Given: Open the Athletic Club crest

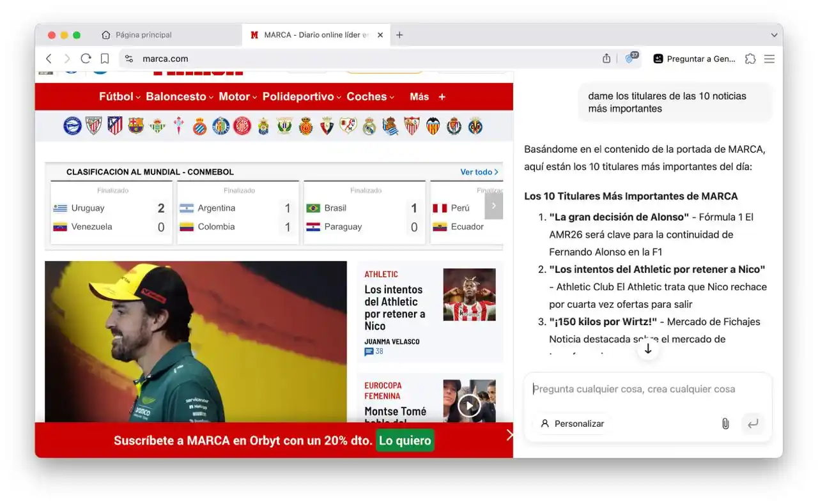Looking at the screenshot, I should pyautogui.click(x=94, y=125).
